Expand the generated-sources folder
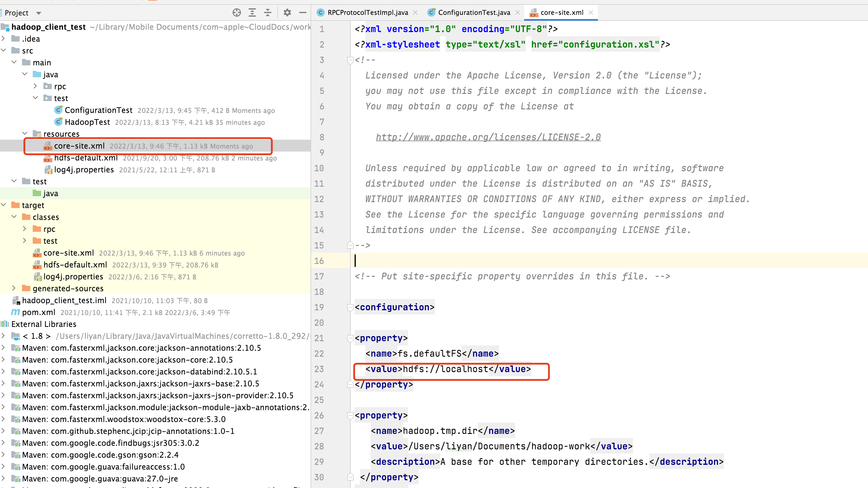Screen dimensions: 868x488 [x=14, y=288]
